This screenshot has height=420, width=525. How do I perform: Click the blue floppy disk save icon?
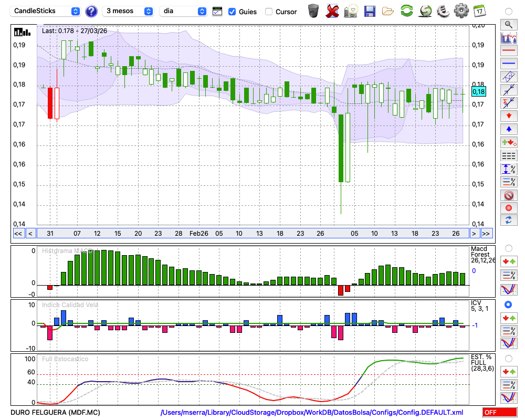coord(369,10)
